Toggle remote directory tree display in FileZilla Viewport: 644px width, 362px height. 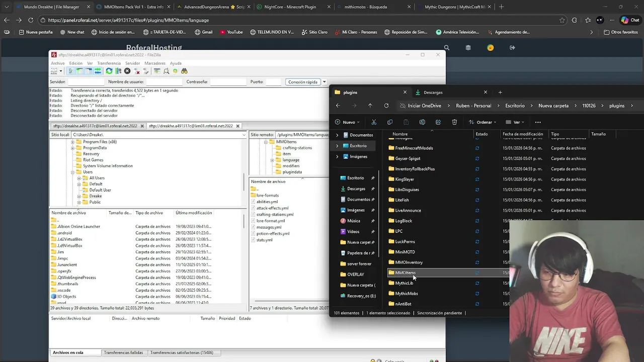[89, 71]
